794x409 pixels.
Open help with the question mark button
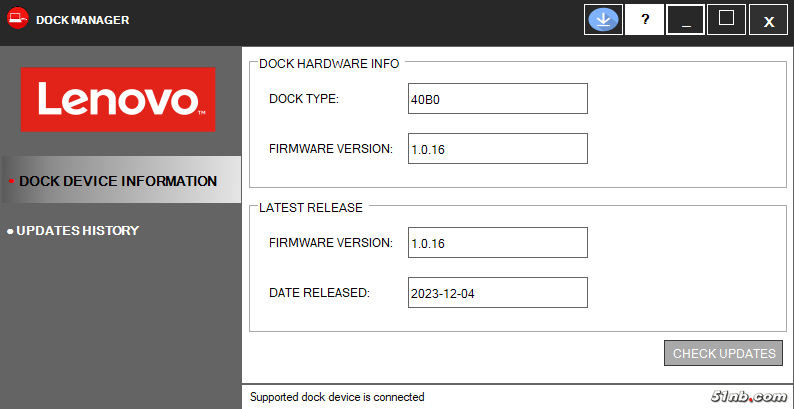(x=645, y=20)
